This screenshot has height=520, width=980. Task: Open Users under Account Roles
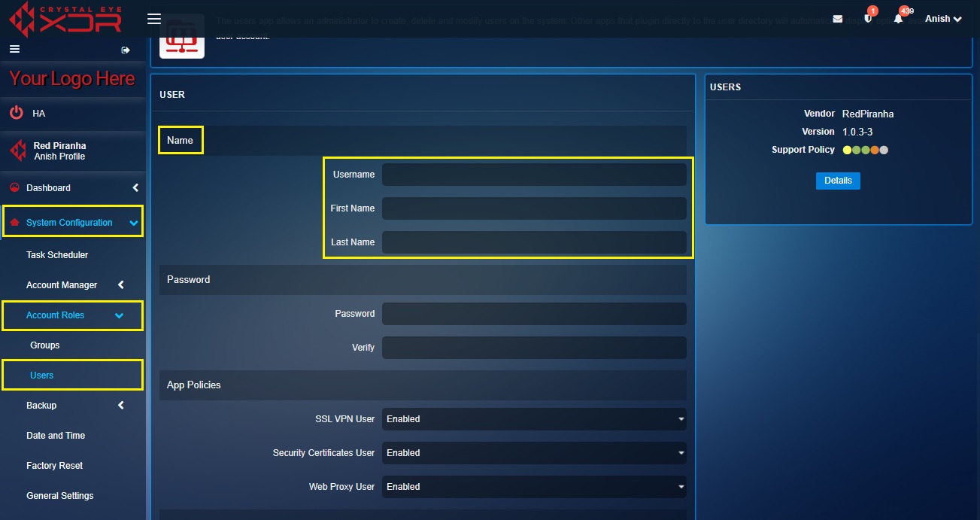point(42,376)
